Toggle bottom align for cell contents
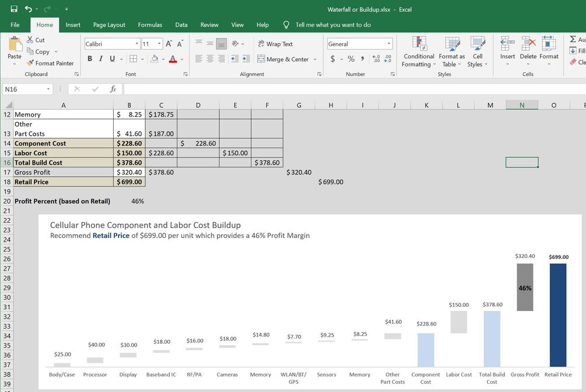586x392 pixels. tap(221, 44)
